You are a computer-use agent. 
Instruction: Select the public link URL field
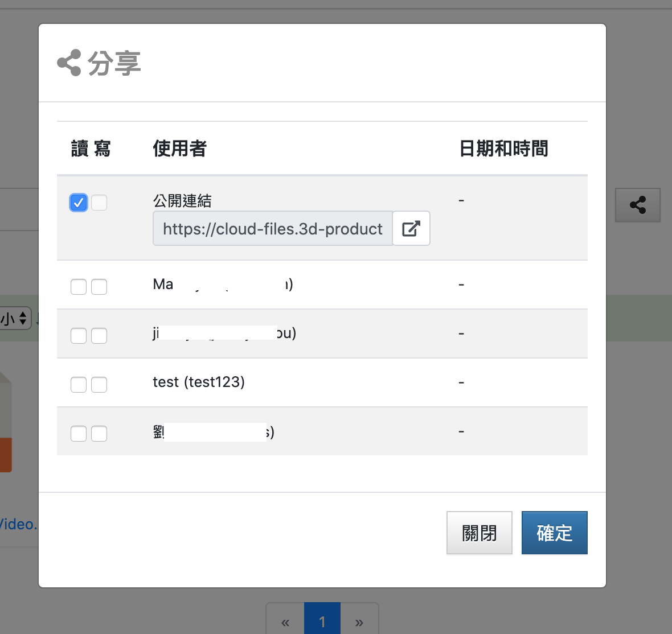click(x=272, y=228)
